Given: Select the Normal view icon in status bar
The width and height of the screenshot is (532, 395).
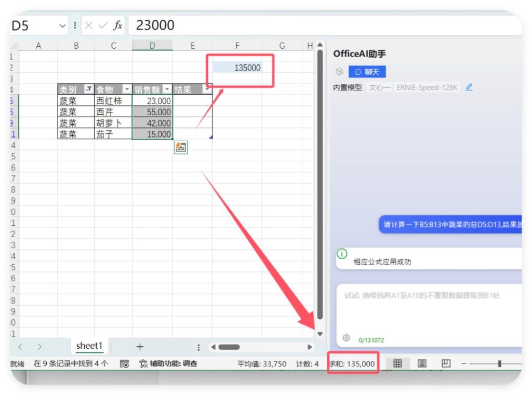Looking at the screenshot, I should pyautogui.click(x=398, y=364).
